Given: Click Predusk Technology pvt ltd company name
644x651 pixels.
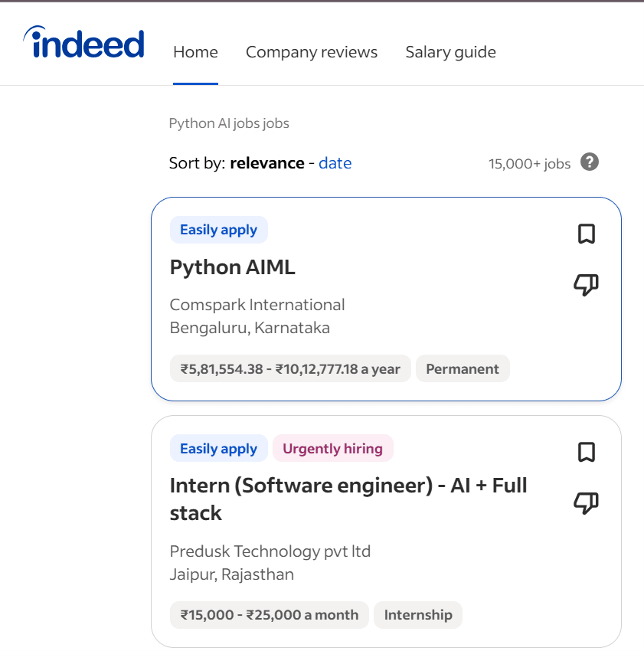Looking at the screenshot, I should pyautogui.click(x=270, y=551).
